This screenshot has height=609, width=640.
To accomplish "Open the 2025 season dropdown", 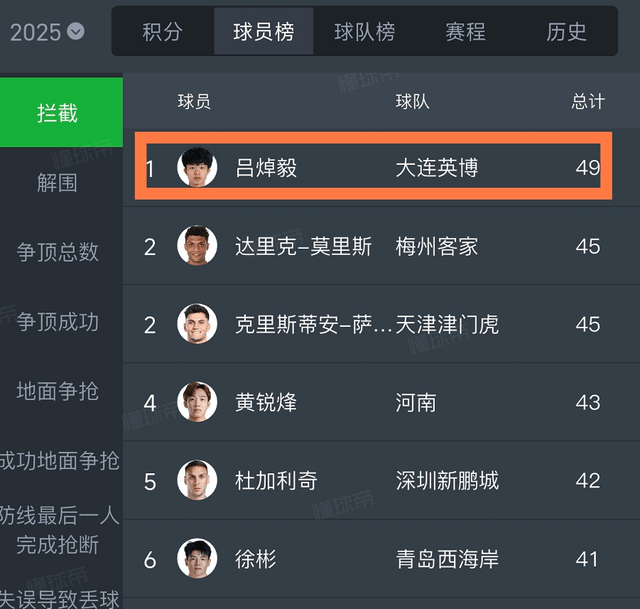I will coord(47,32).
